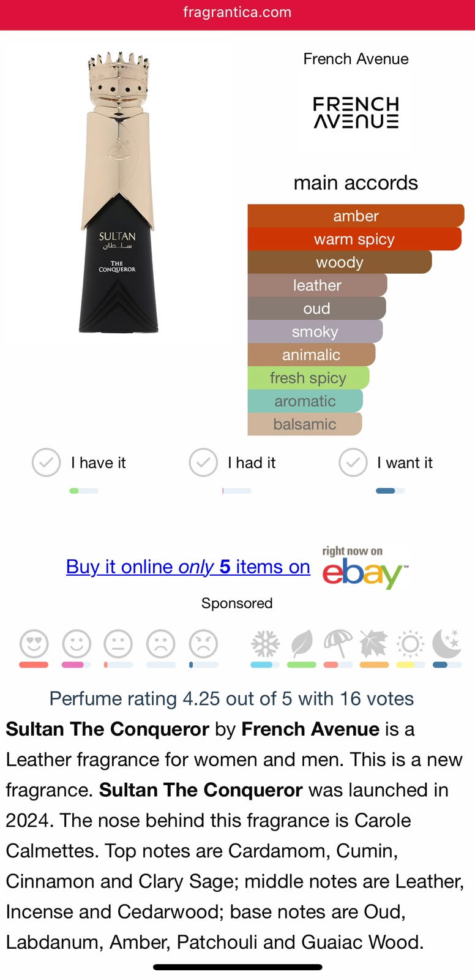The width and height of the screenshot is (475, 980).
Task: Click the amber accord bar
Action: point(356,216)
